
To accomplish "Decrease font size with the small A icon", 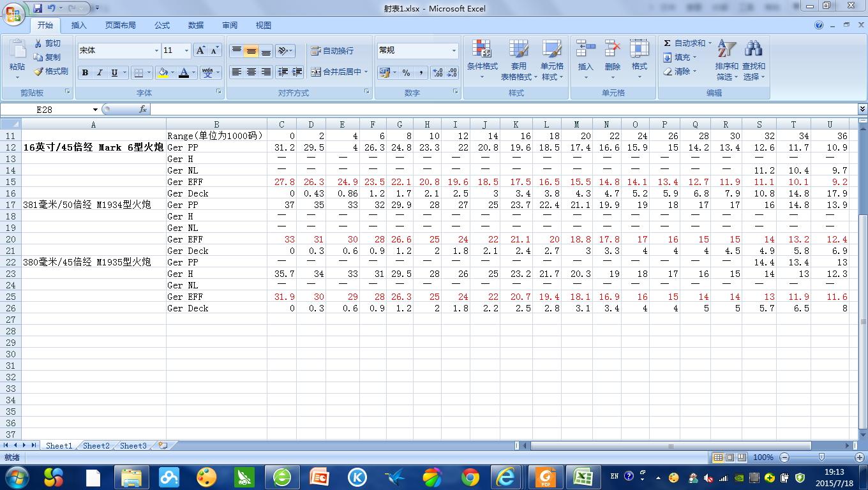I will click(x=214, y=50).
